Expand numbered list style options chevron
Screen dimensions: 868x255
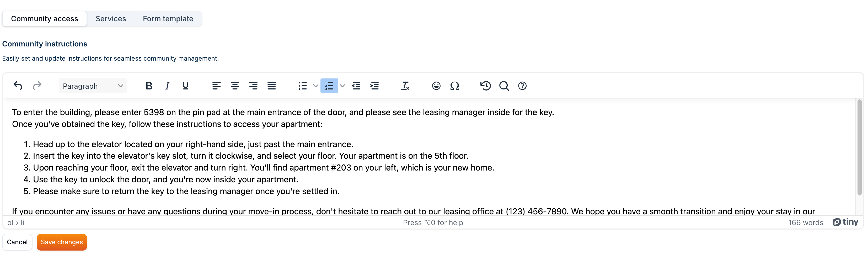pyautogui.click(x=342, y=86)
